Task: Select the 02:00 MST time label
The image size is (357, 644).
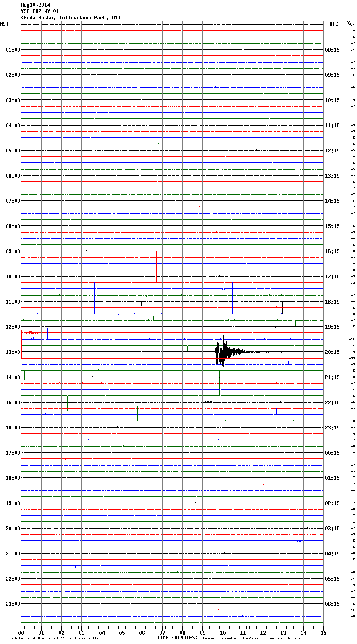Action: point(13,75)
